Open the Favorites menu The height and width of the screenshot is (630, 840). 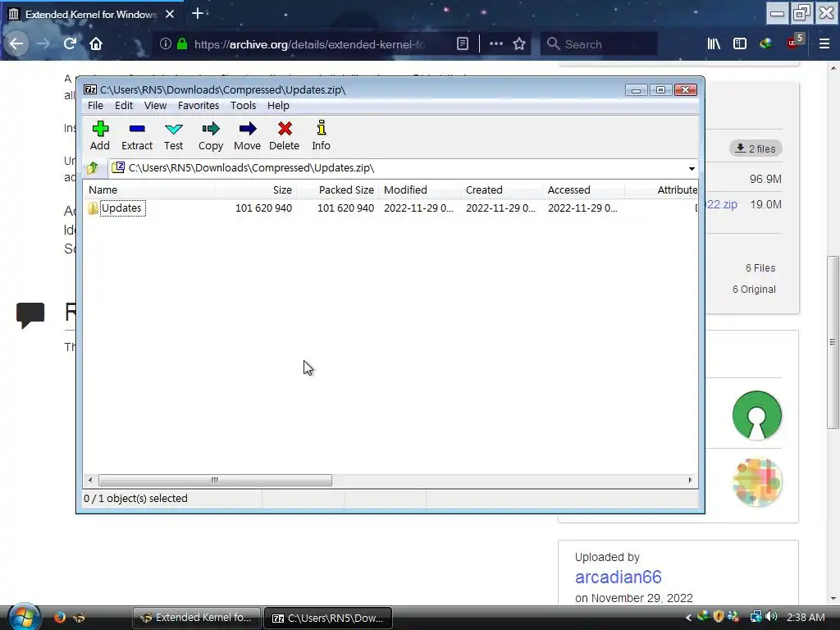click(199, 106)
